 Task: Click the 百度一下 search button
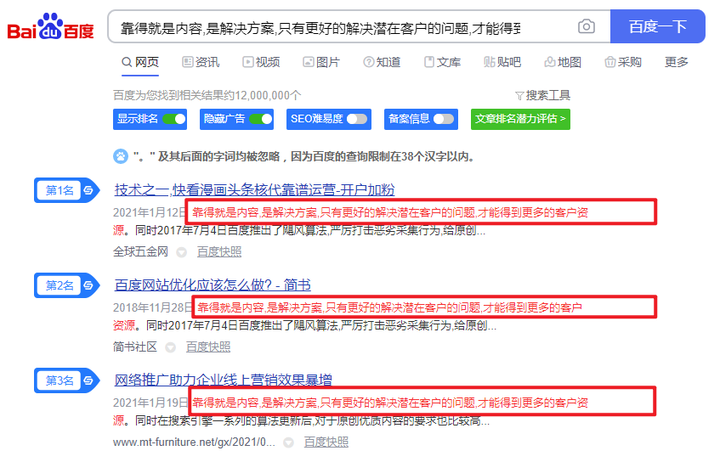tap(658, 26)
